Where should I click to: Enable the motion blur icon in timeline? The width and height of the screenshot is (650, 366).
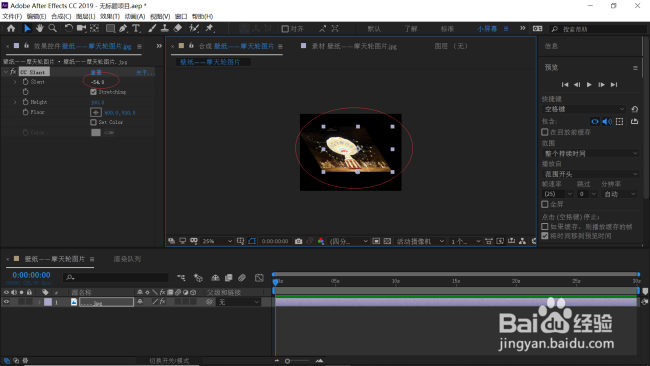point(242,278)
